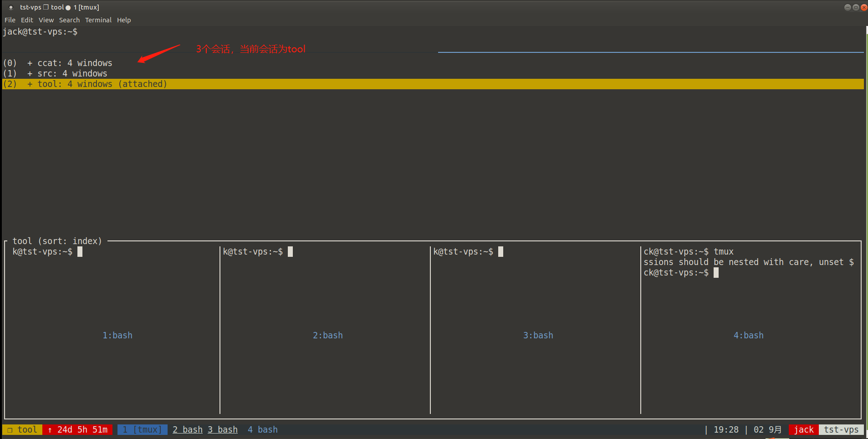Click the 4:bash preview pane
The height and width of the screenshot is (439, 868).
[x=751, y=330]
